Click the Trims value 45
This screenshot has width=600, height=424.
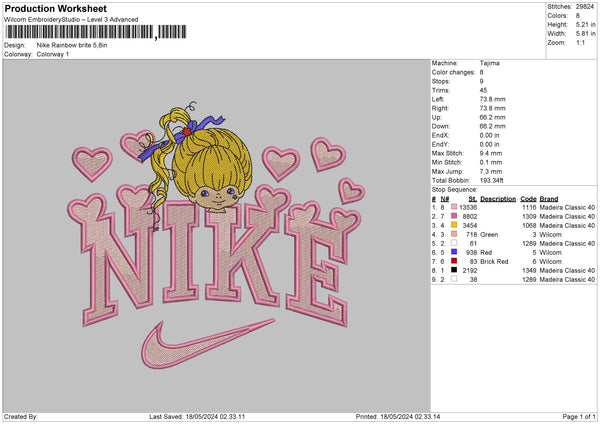click(483, 90)
